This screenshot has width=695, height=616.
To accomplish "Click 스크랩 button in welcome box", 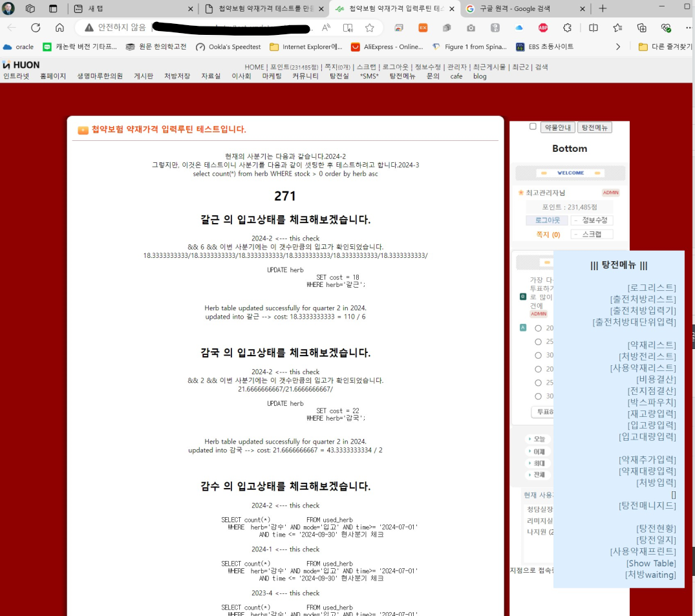I will (592, 235).
